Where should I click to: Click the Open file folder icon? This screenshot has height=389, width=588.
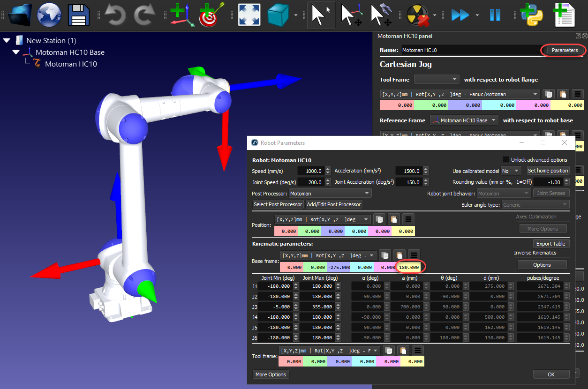tap(20, 15)
